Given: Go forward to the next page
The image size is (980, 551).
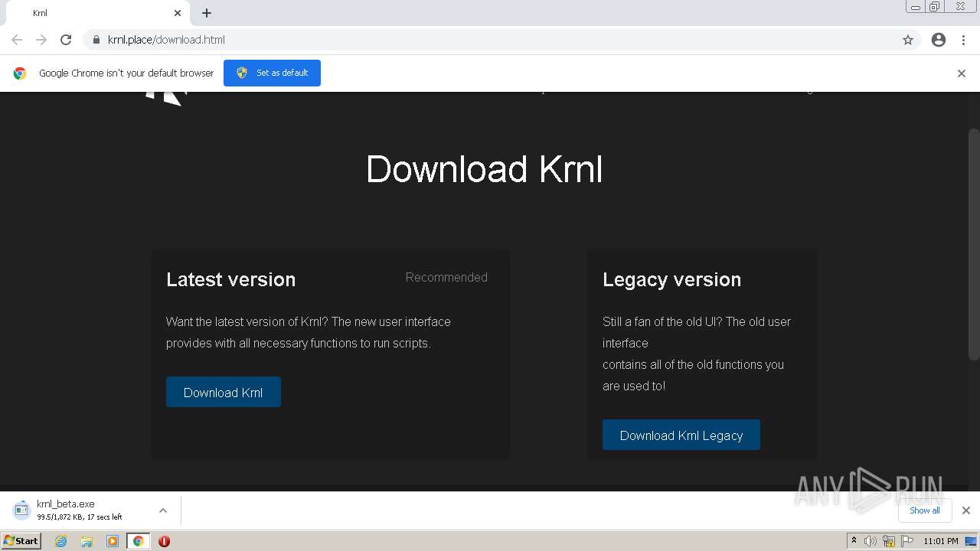Looking at the screenshot, I should point(41,40).
